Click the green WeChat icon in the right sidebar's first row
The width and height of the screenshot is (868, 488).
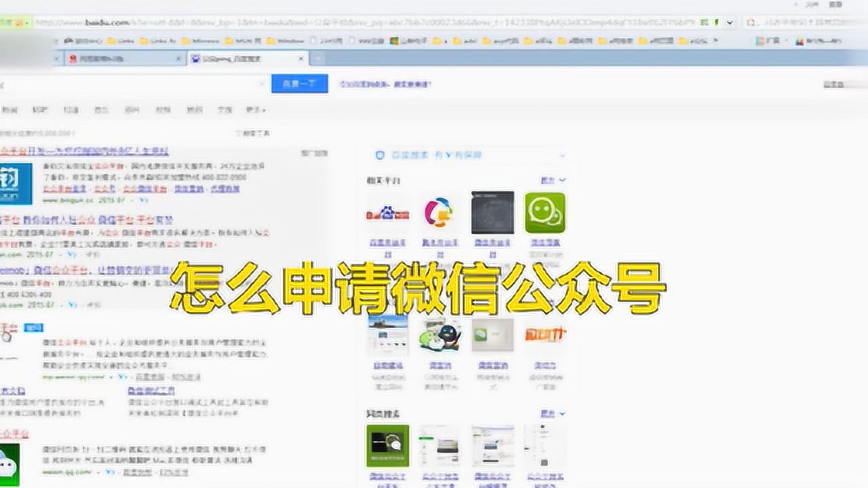click(x=545, y=212)
